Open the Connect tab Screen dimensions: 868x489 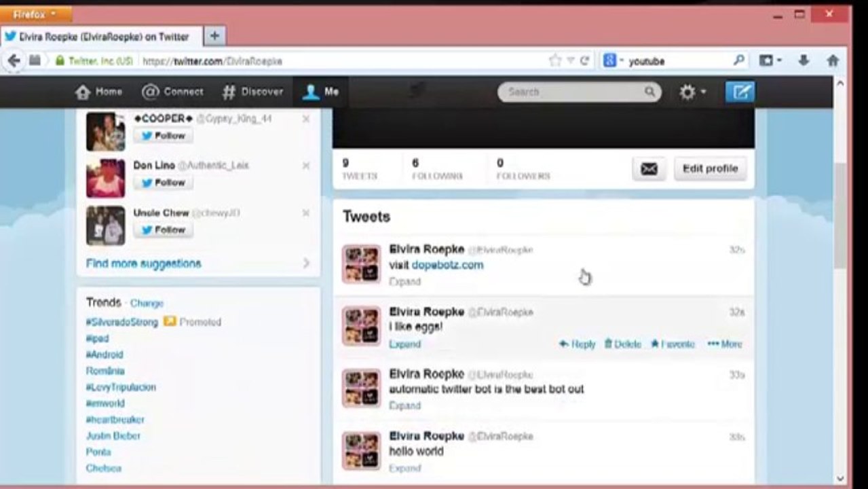(172, 92)
